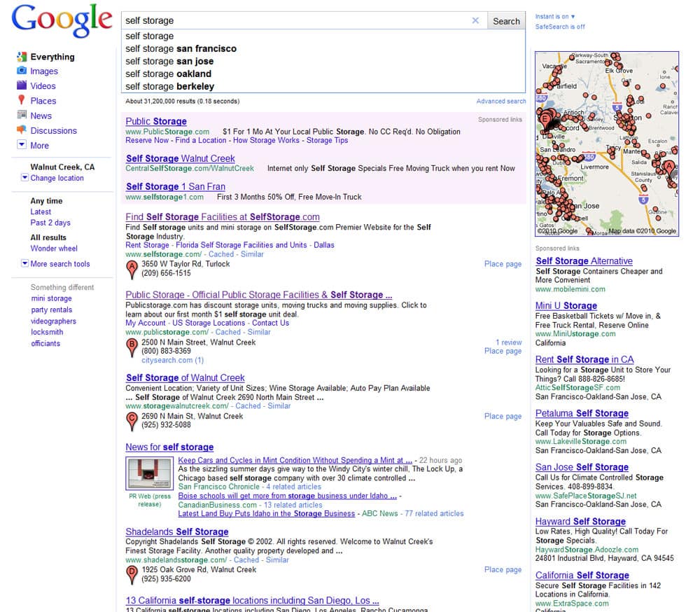Open the map thumbnail of storage locations

607,144
